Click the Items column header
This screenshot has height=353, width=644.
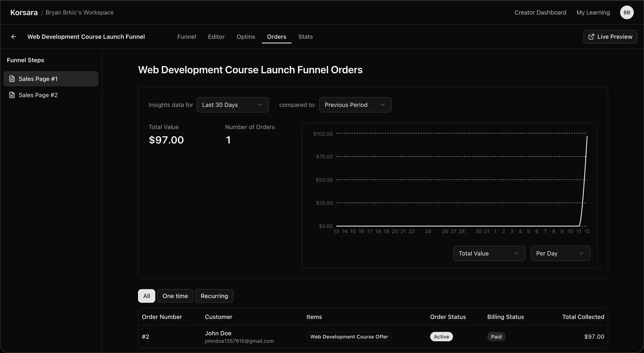click(x=314, y=317)
